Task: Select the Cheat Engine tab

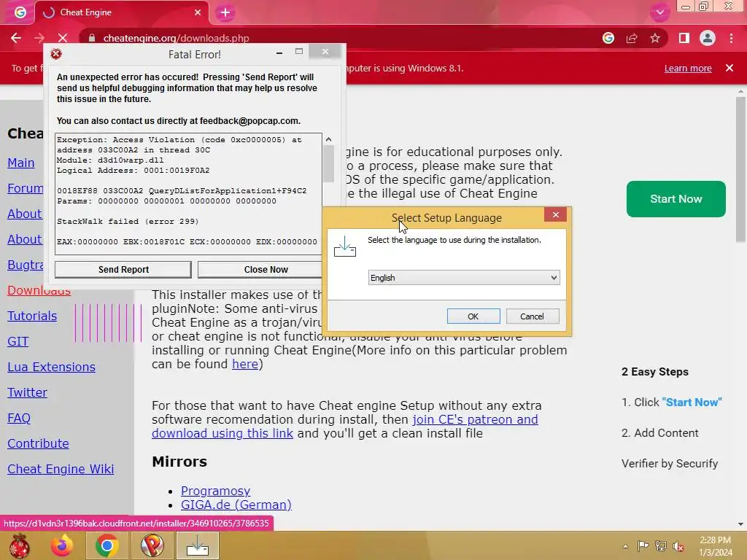Action: [x=122, y=12]
